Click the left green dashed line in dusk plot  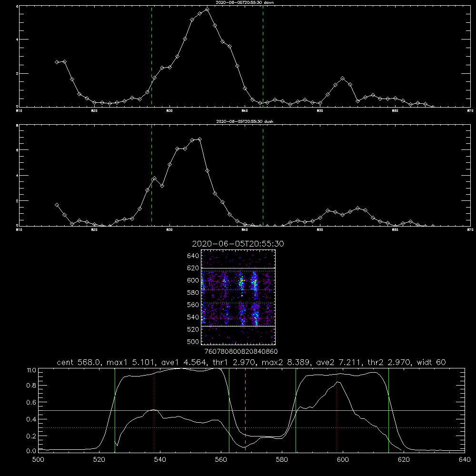(x=151, y=175)
